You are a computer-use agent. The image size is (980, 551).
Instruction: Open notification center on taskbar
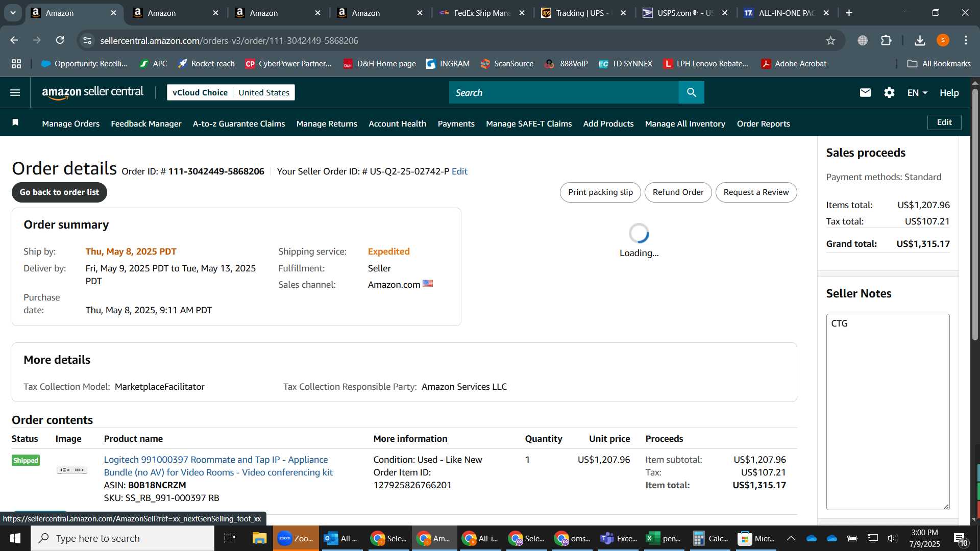point(960,538)
